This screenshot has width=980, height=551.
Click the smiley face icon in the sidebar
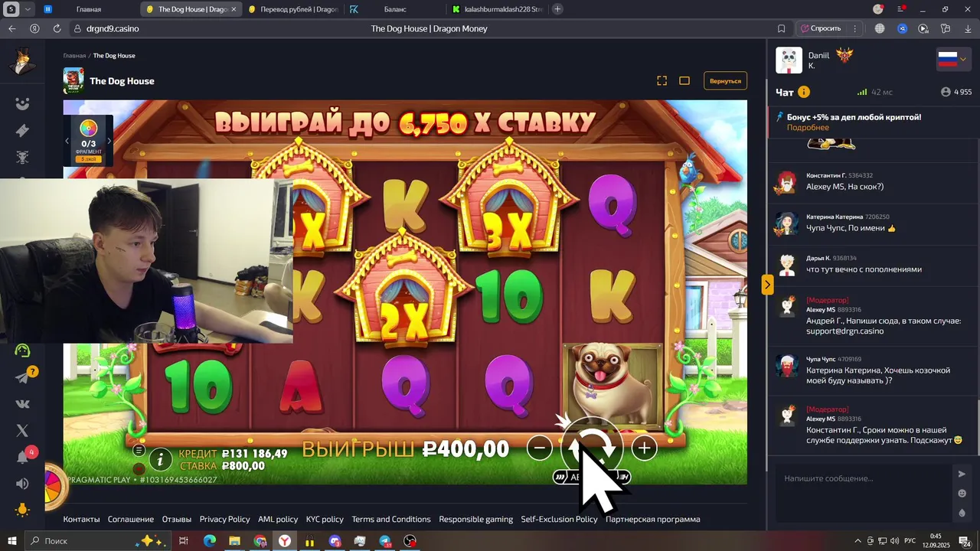click(x=22, y=104)
